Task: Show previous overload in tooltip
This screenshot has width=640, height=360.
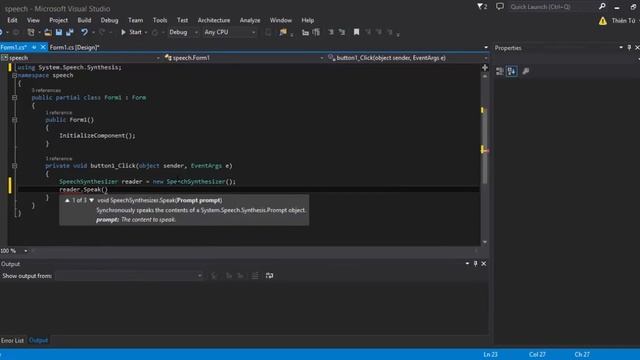Action: (67, 200)
